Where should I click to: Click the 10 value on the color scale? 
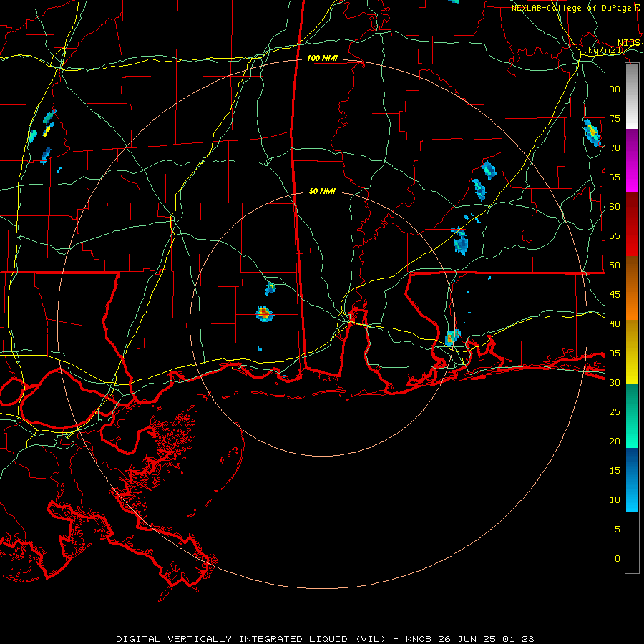pos(615,500)
